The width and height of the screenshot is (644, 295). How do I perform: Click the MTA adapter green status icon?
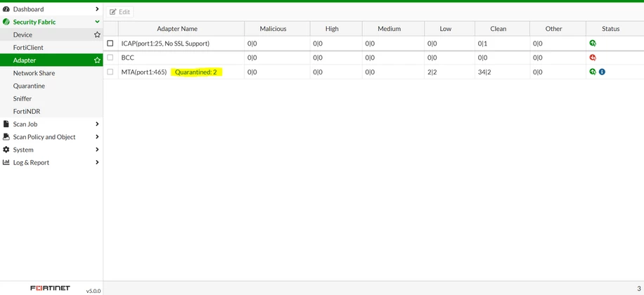(592, 72)
